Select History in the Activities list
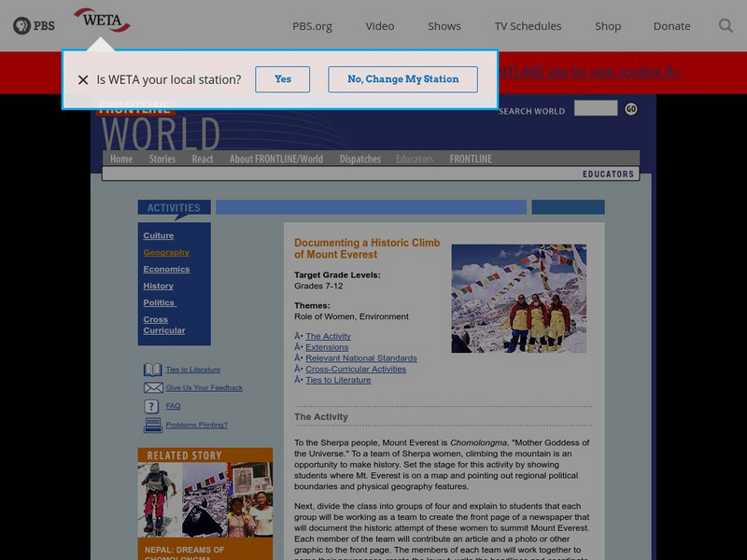 [x=158, y=286]
